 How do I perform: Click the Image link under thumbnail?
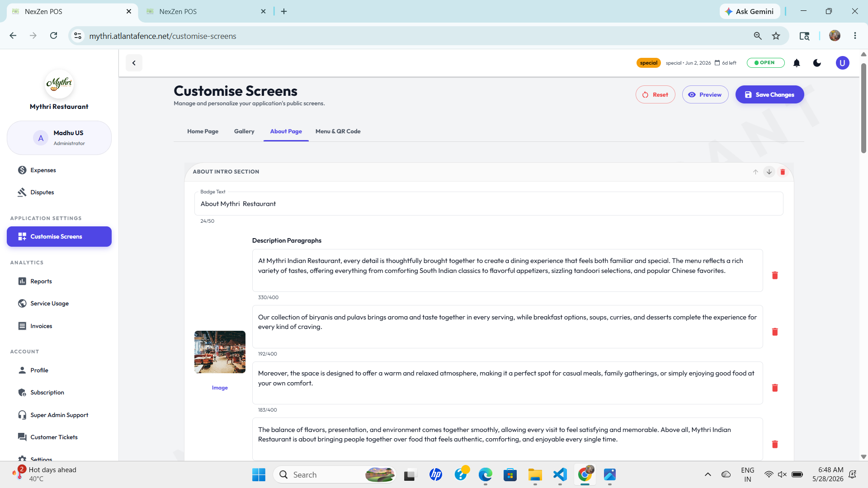pos(220,388)
